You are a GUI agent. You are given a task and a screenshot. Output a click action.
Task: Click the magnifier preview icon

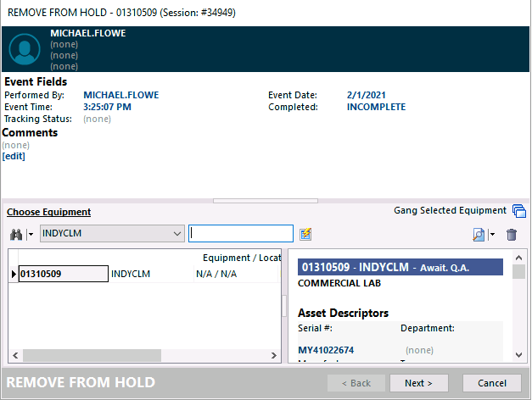[479, 234]
